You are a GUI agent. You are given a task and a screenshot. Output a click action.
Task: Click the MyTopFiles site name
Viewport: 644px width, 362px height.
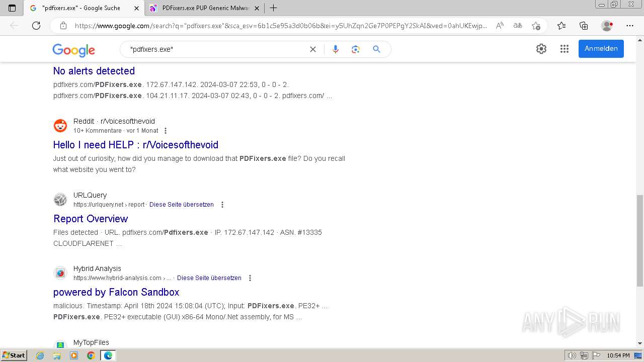point(91,342)
